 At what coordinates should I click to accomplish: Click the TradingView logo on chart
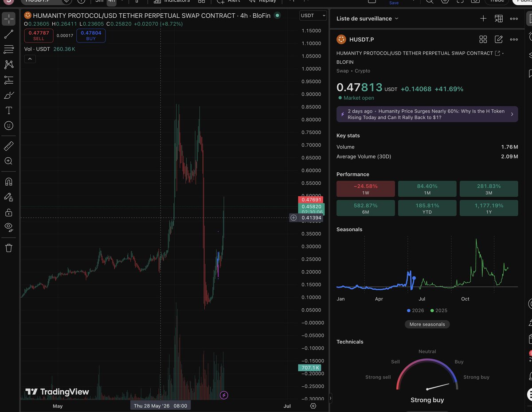click(57, 392)
